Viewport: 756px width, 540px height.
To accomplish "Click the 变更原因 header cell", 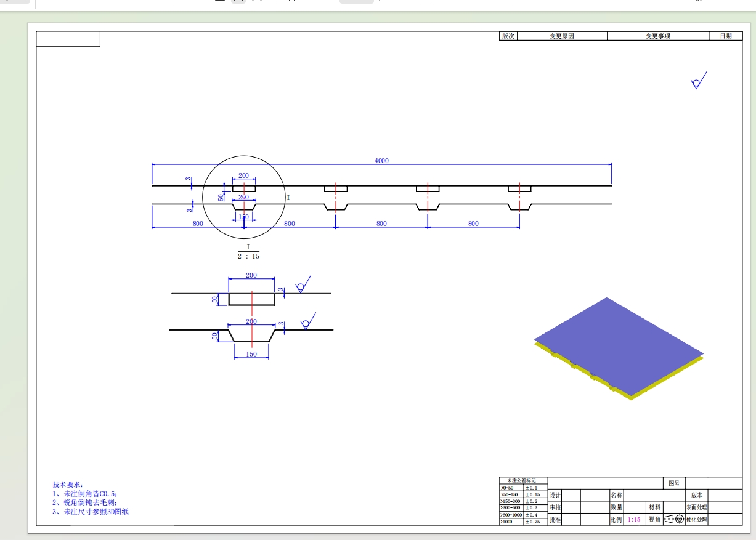I will tap(562, 36).
